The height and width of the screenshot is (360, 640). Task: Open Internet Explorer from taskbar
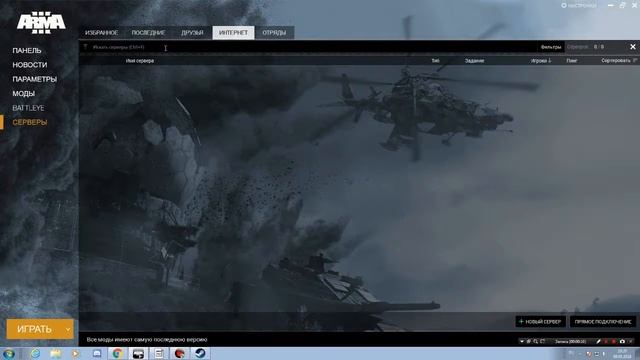coord(35,353)
